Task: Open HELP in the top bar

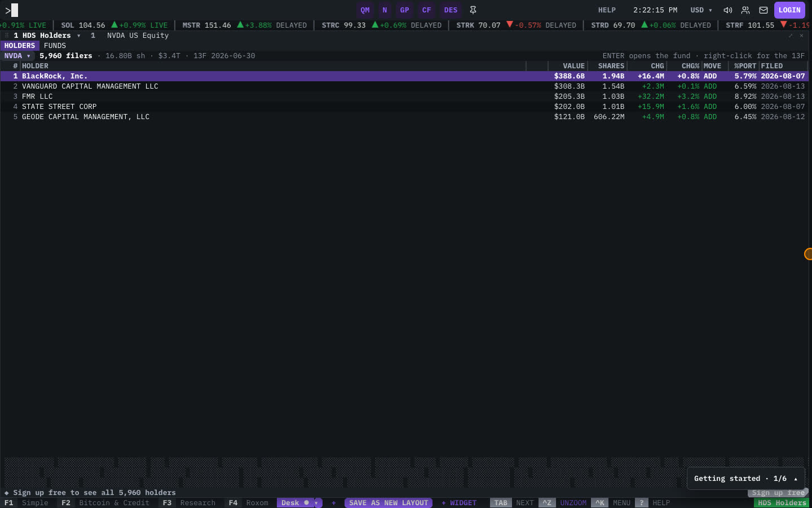Action: click(607, 10)
